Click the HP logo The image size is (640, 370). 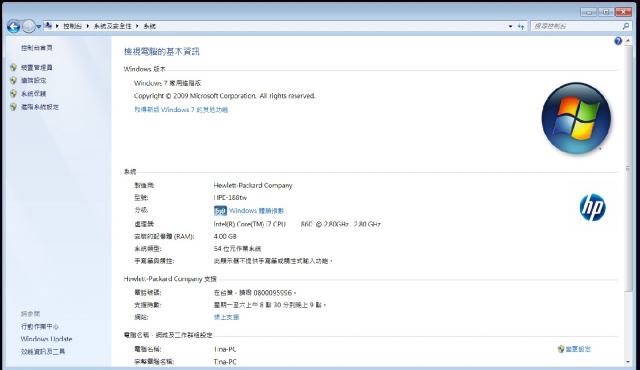(593, 207)
